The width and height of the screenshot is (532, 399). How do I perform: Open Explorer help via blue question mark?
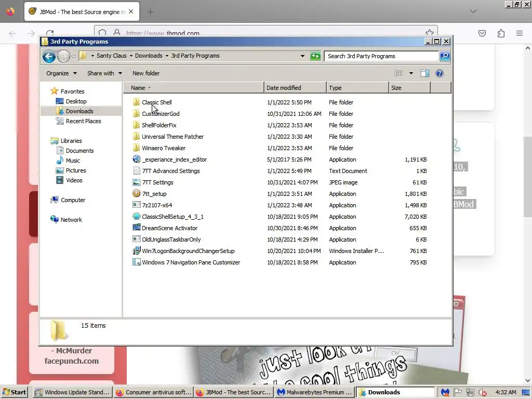coord(440,73)
